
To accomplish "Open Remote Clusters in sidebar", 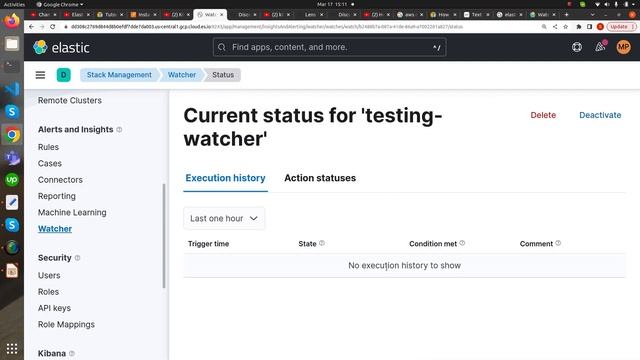I will (70, 100).
